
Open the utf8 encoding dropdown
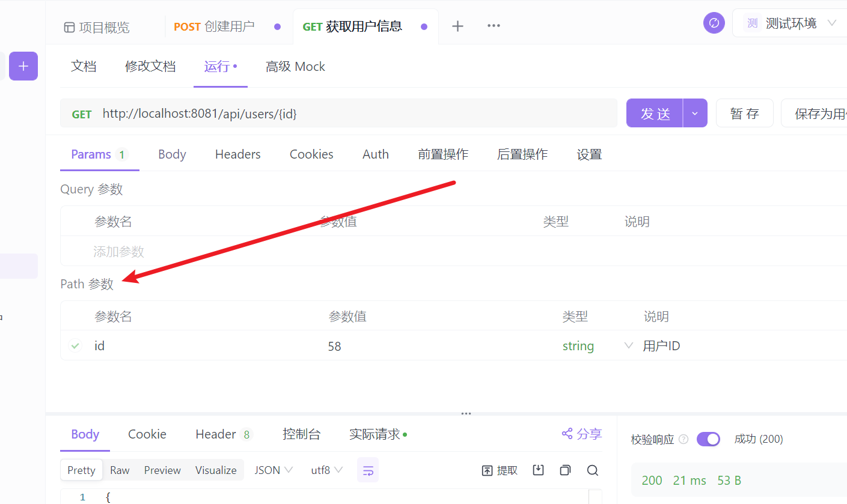(326, 470)
